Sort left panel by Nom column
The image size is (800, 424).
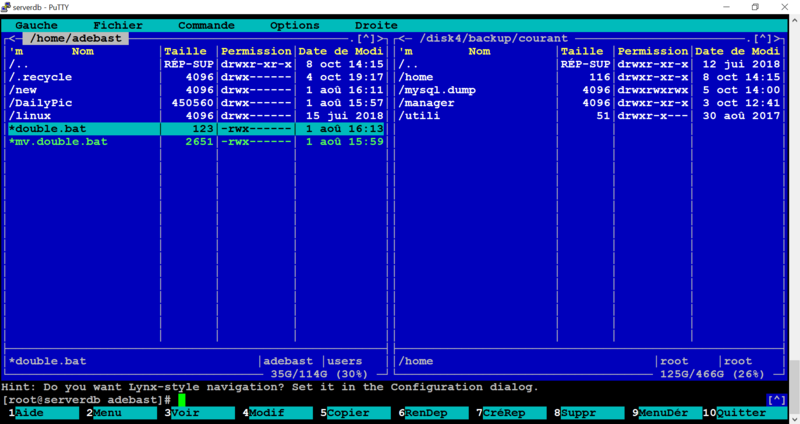point(83,51)
